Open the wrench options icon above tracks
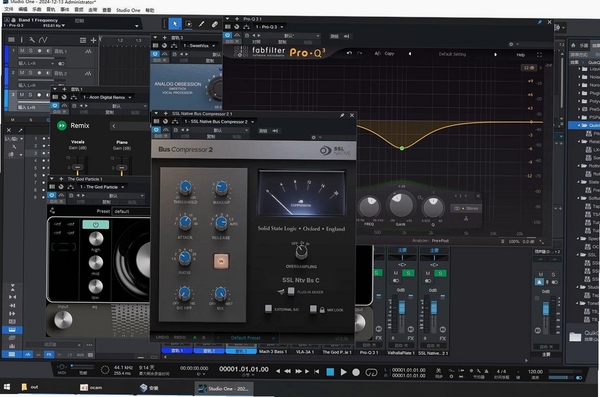 [x=32, y=39]
